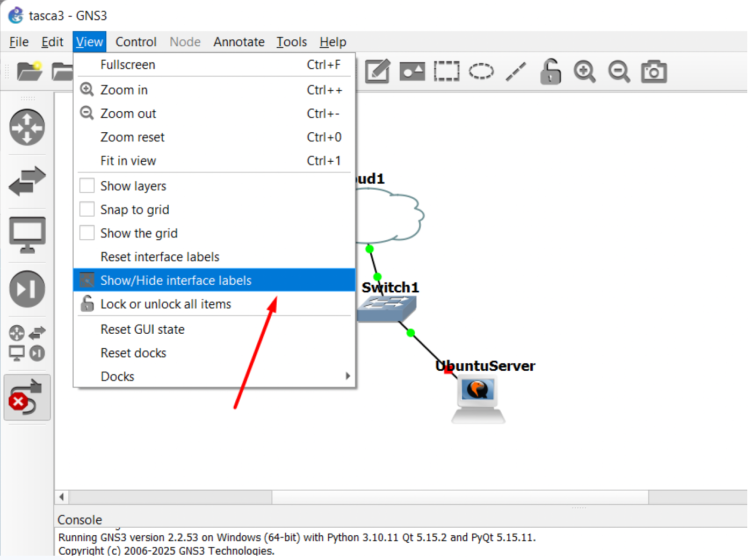
Task: Toggle the Snap to grid checkbox
Action: point(87,210)
